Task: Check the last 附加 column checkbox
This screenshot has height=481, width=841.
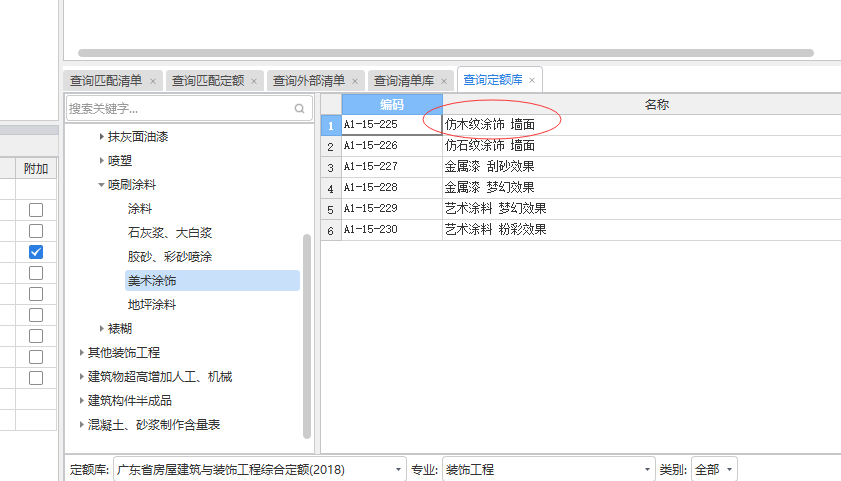Action: coord(36,378)
